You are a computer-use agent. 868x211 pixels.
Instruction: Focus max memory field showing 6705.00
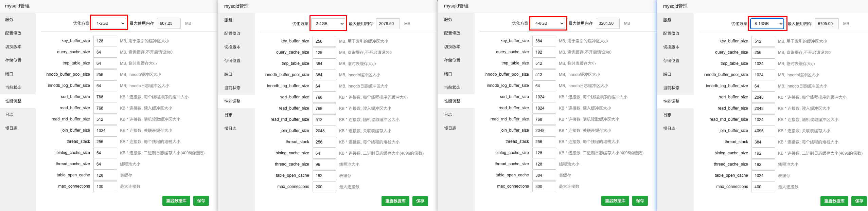pyautogui.click(x=827, y=24)
